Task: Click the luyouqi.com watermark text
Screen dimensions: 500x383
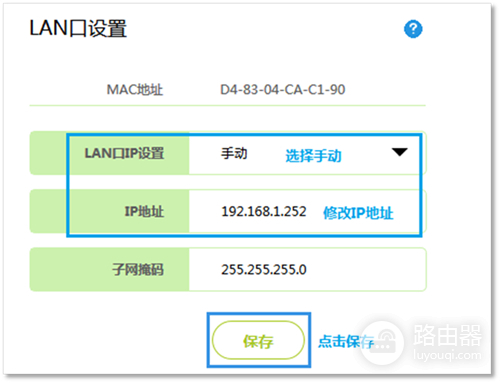Action: 447,355
